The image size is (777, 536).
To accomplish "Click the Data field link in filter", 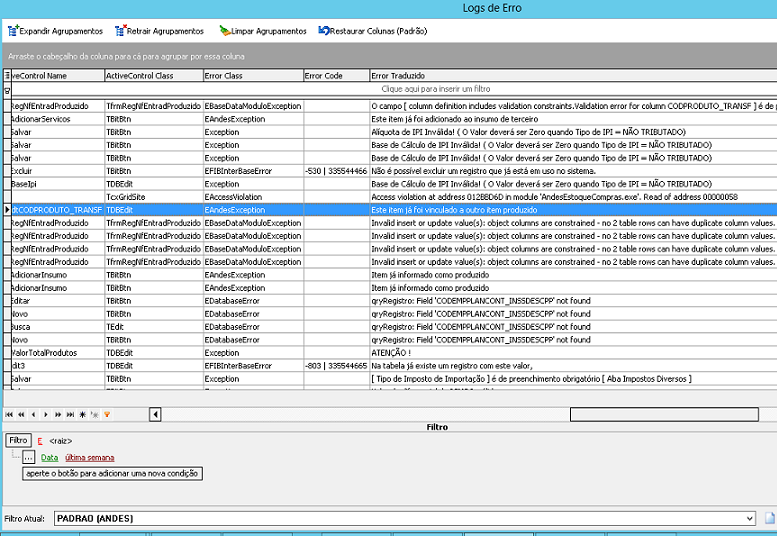I will pos(50,458).
